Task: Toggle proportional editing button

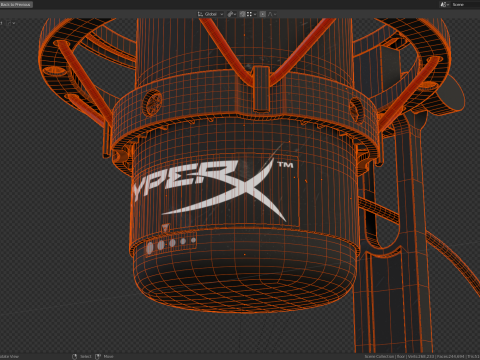Action: tap(263, 14)
